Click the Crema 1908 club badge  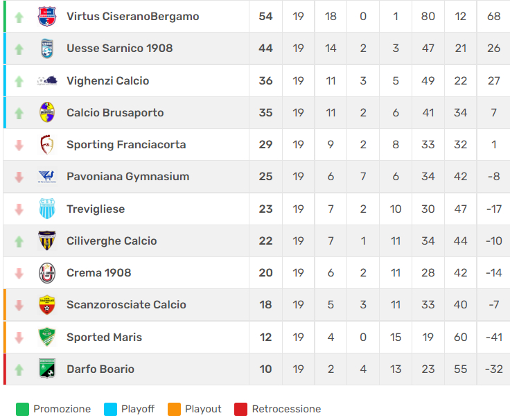pos(47,272)
